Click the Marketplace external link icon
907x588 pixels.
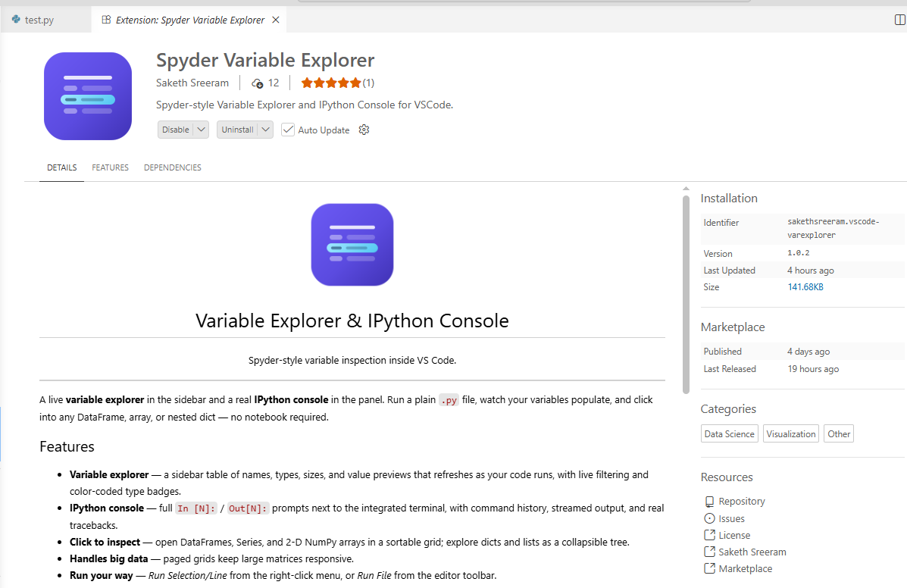coord(709,568)
